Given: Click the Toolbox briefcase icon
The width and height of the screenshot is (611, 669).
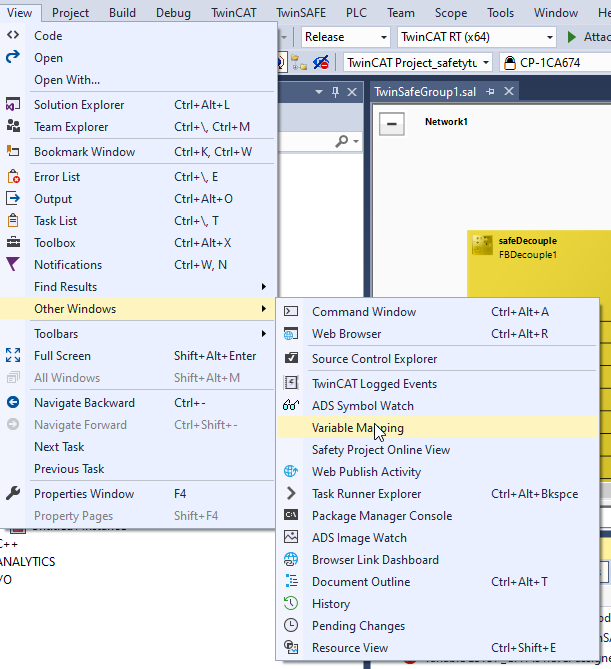Looking at the screenshot, I should (13, 242).
